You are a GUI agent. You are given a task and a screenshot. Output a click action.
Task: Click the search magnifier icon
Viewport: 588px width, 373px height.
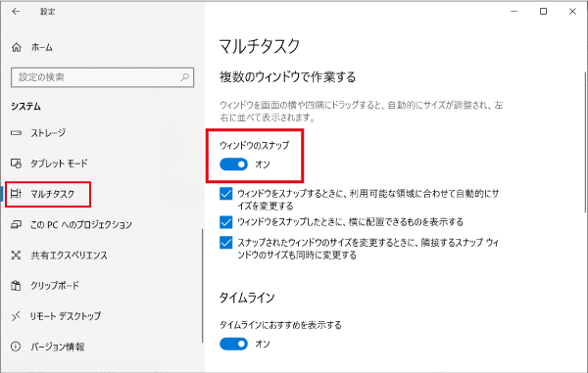(185, 77)
